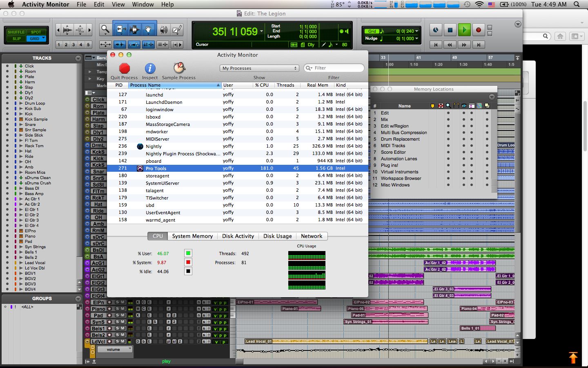Open the TRACKS list menu
This screenshot has height=368, width=588.
78,58
